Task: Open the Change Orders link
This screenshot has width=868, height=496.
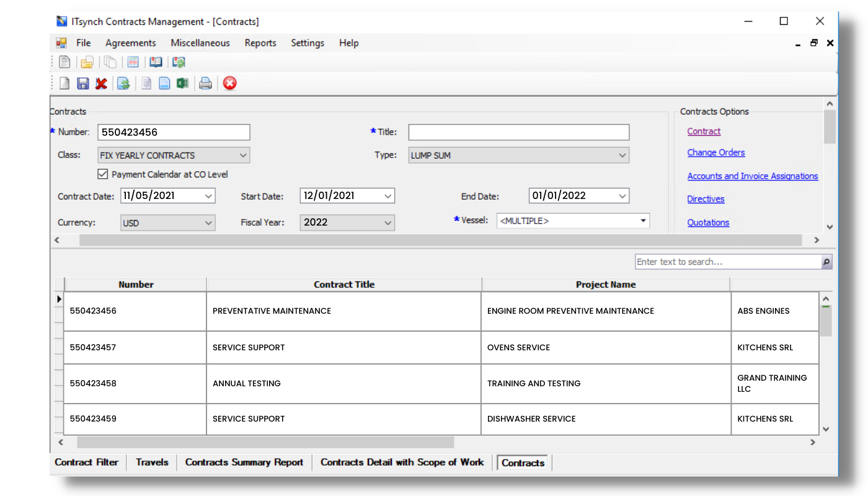Action: pos(716,152)
